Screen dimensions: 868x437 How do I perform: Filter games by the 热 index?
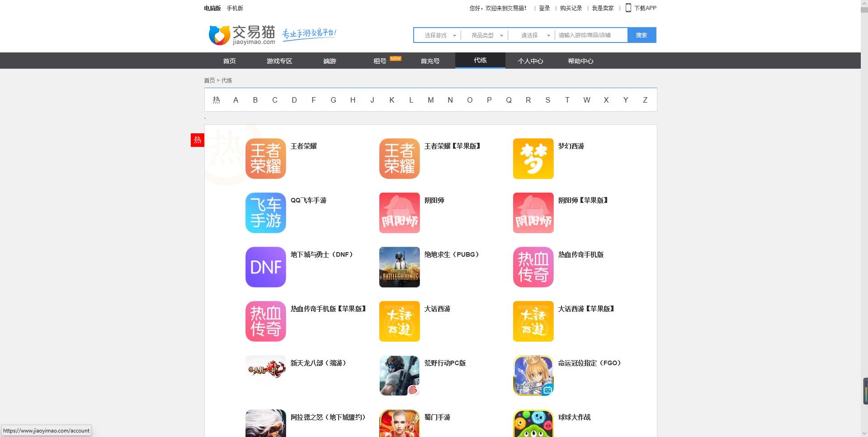pos(216,100)
